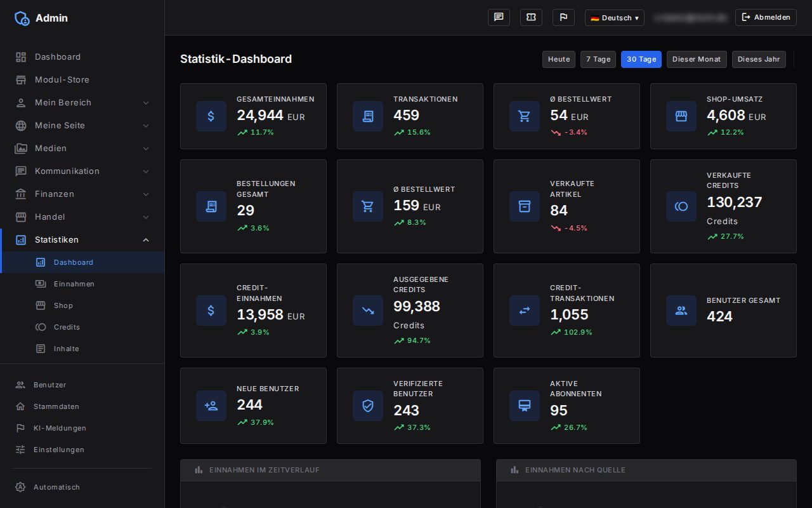Click the storefront icon on Shop-Umsatz card
812x508 pixels.
tap(681, 116)
